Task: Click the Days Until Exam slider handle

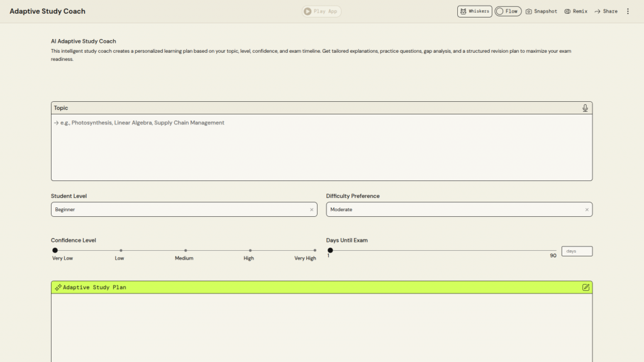Action: tap(330, 250)
